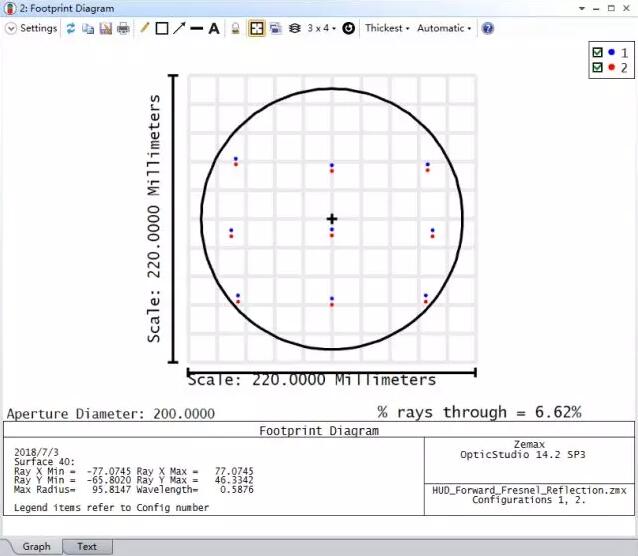Select the text annotation 'A' tool

213,28
